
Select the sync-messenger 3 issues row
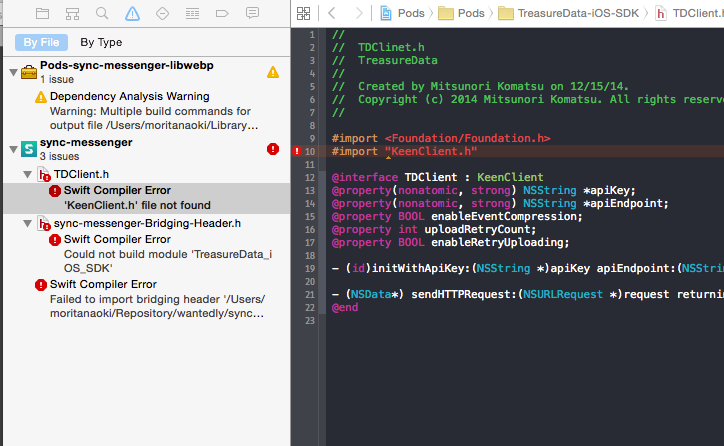click(147, 149)
